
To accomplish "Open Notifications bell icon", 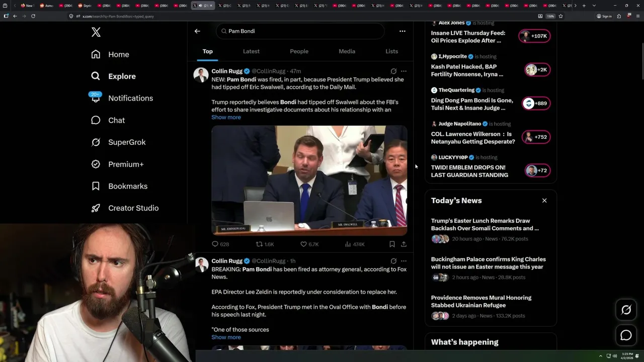I will 96,98.
